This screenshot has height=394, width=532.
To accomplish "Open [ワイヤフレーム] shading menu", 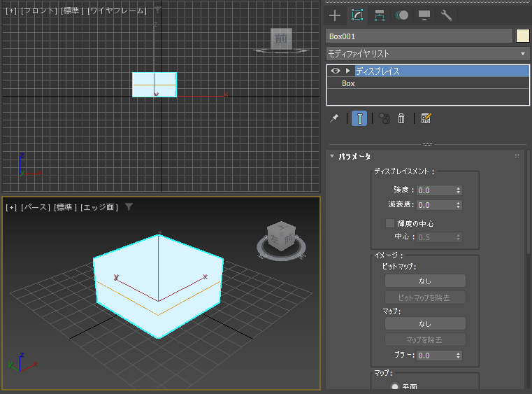I will pos(117,10).
